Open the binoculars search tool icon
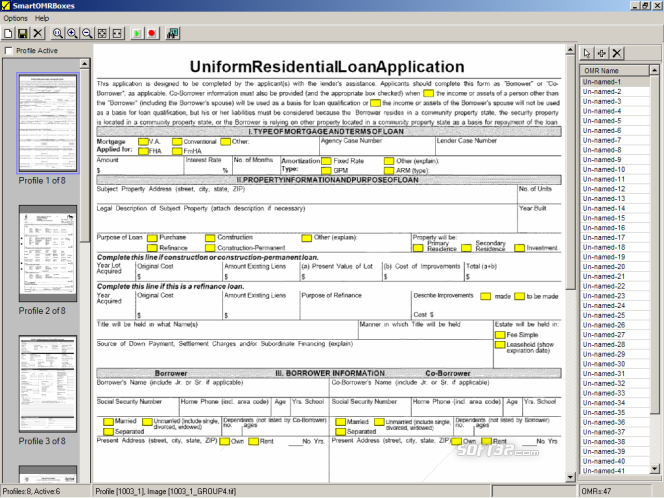Image resolution: width=664 pixels, height=498 pixels. click(x=172, y=33)
